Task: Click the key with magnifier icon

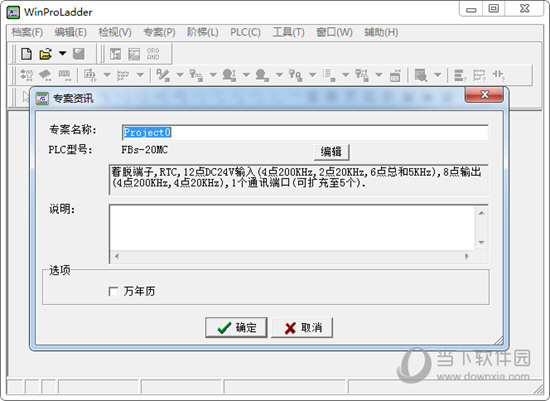Action: [x=295, y=75]
